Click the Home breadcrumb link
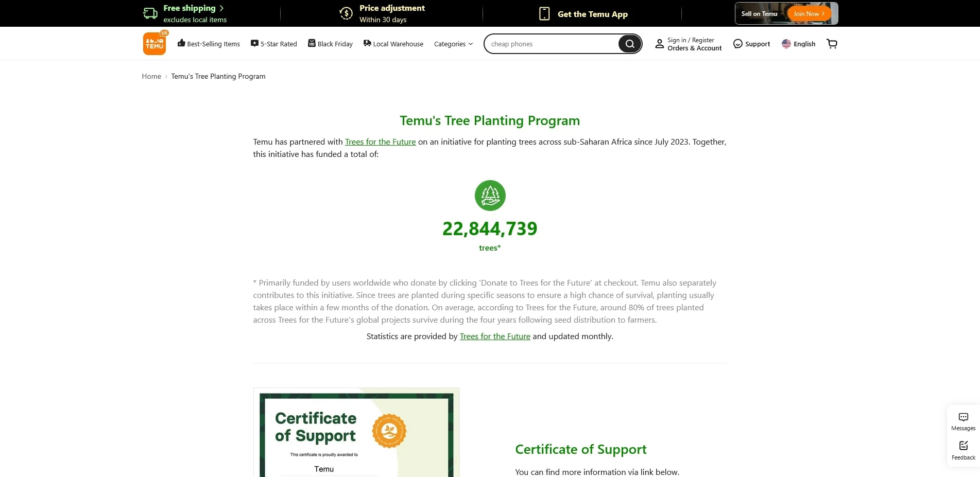980x477 pixels. 151,76
